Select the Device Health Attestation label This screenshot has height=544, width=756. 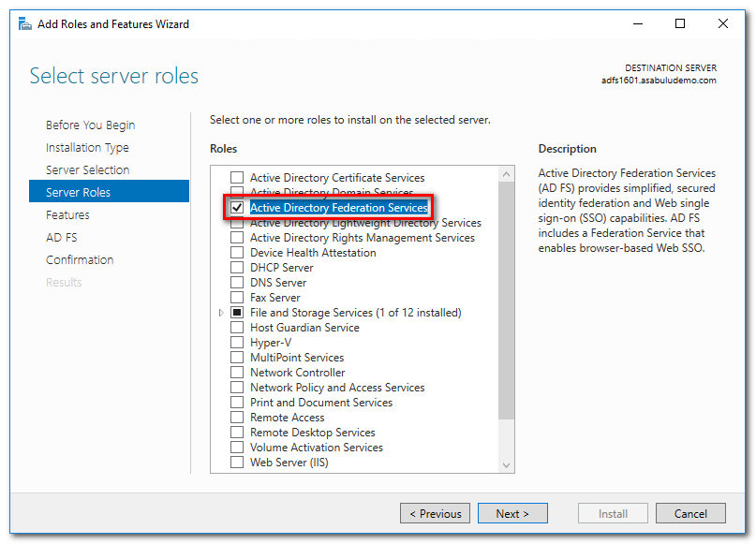coord(313,253)
